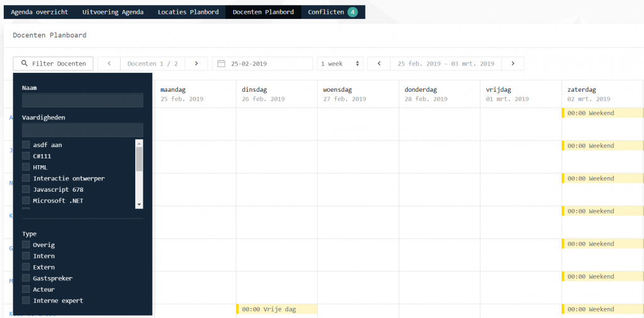Viewport: 644px width, 318px height.
Task: Go to previous week arrow
Action: pyautogui.click(x=379, y=63)
